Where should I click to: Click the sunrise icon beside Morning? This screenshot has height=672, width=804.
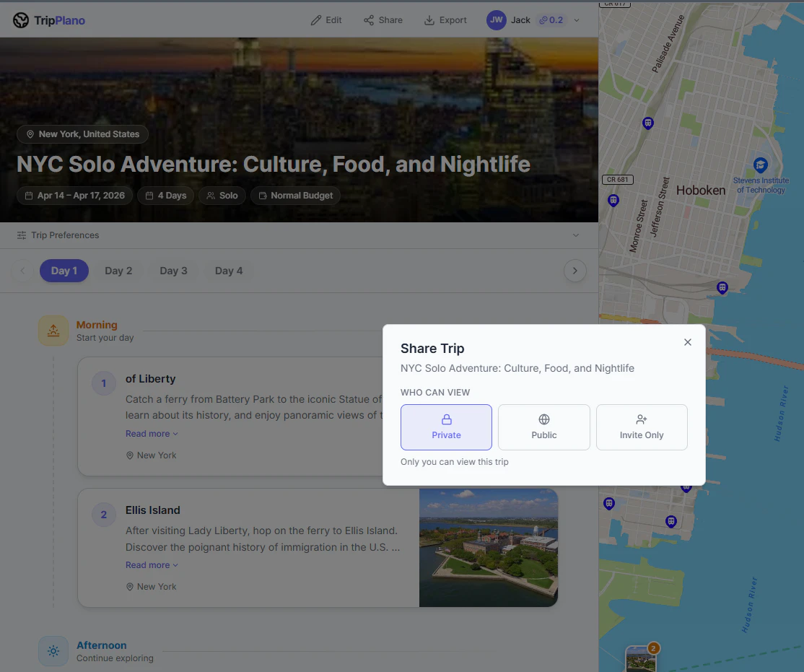53,329
